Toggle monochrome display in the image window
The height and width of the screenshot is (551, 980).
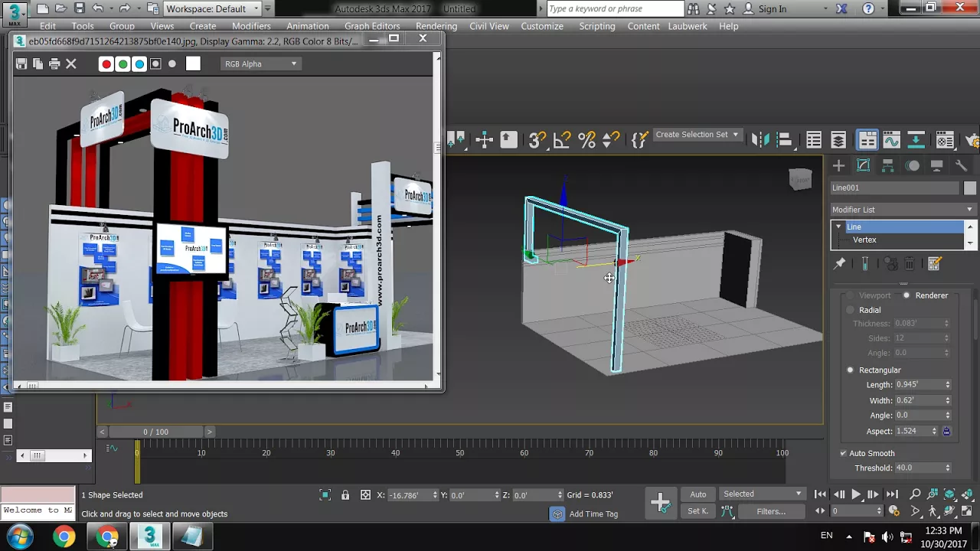tap(172, 64)
